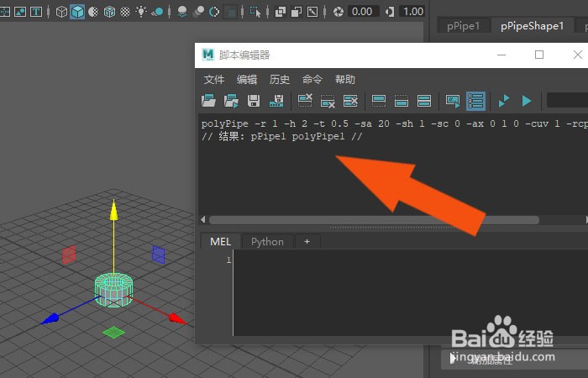
Task: Click the exposure aperture icon
Action: [x=339, y=12]
